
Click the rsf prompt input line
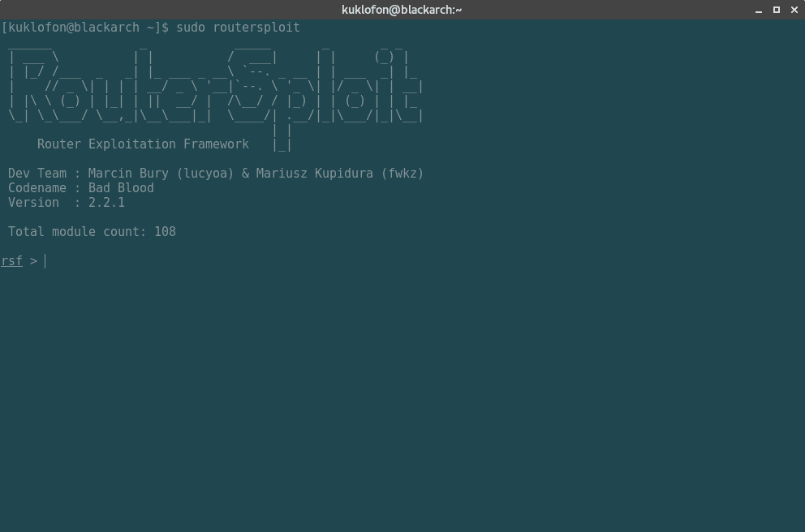click(402, 261)
